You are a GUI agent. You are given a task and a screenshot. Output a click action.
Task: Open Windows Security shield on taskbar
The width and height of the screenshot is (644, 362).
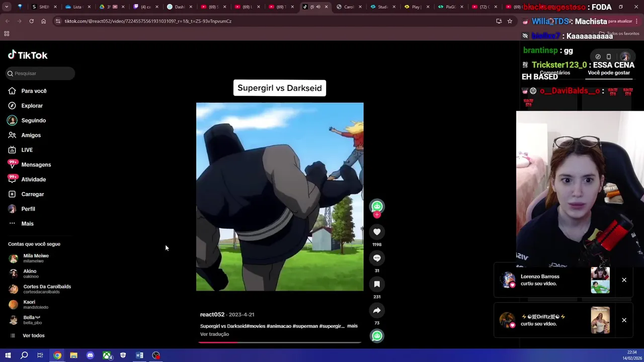(123, 355)
